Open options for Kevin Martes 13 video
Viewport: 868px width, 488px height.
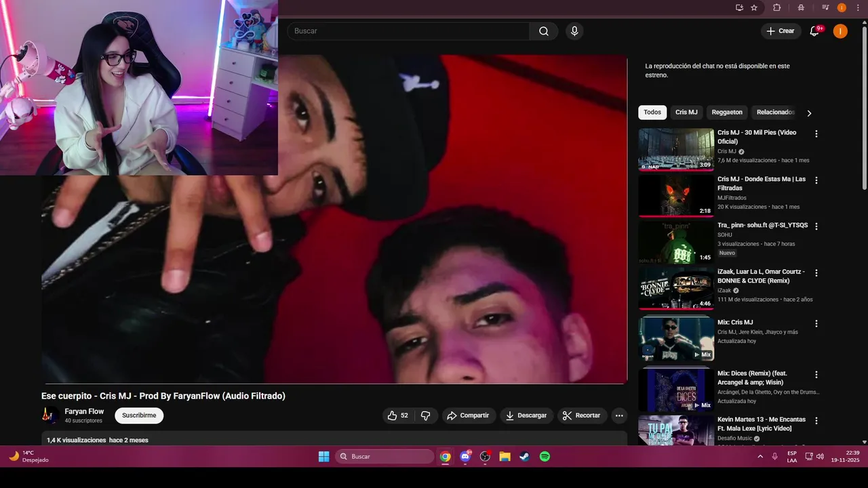pyautogui.click(x=816, y=421)
